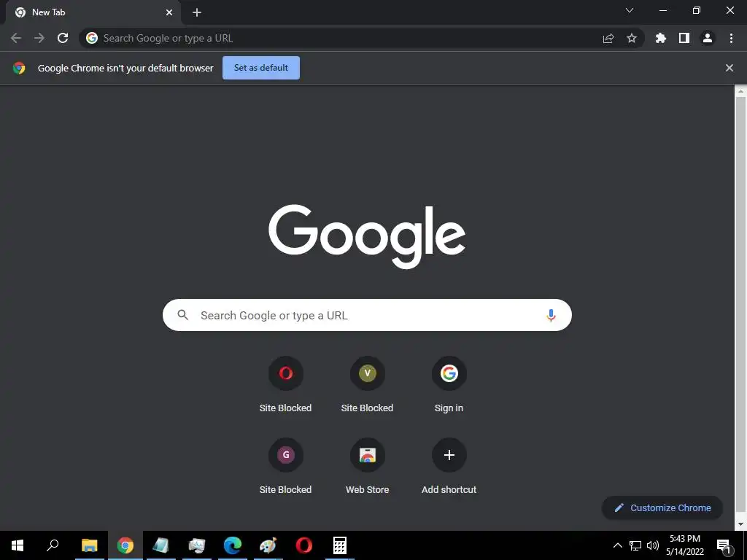The image size is (747, 560).
Task: Click the taskbar clock 5:43 PM
Action: [x=684, y=539]
